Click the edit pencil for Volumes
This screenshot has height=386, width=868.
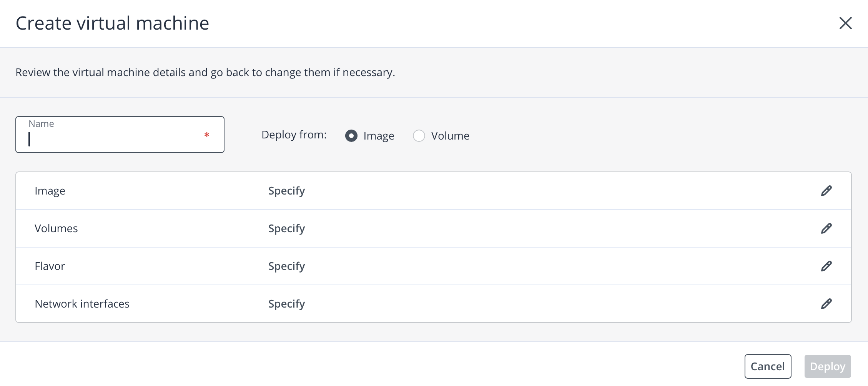pyautogui.click(x=826, y=228)
